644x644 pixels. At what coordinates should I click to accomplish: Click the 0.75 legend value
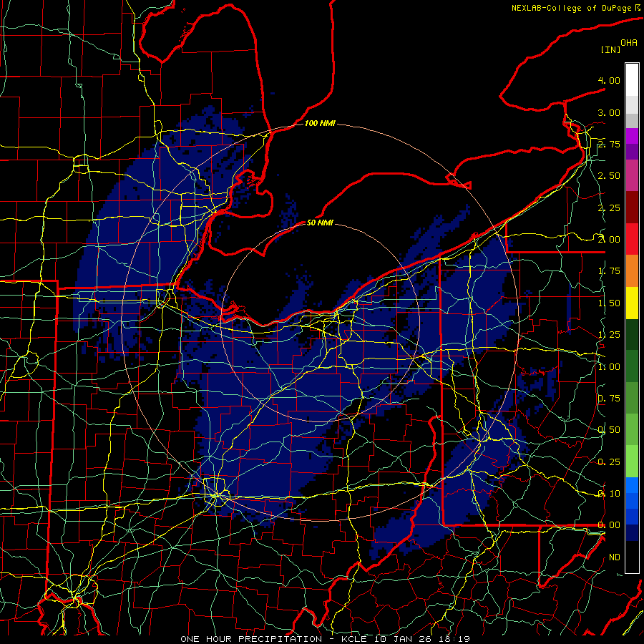pos(609,399)
